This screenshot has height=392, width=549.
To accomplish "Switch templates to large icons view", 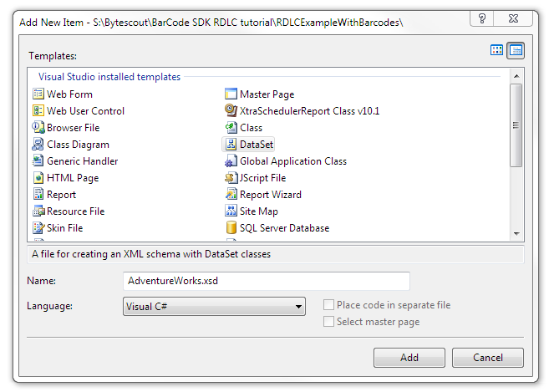I will pos(496,50).
